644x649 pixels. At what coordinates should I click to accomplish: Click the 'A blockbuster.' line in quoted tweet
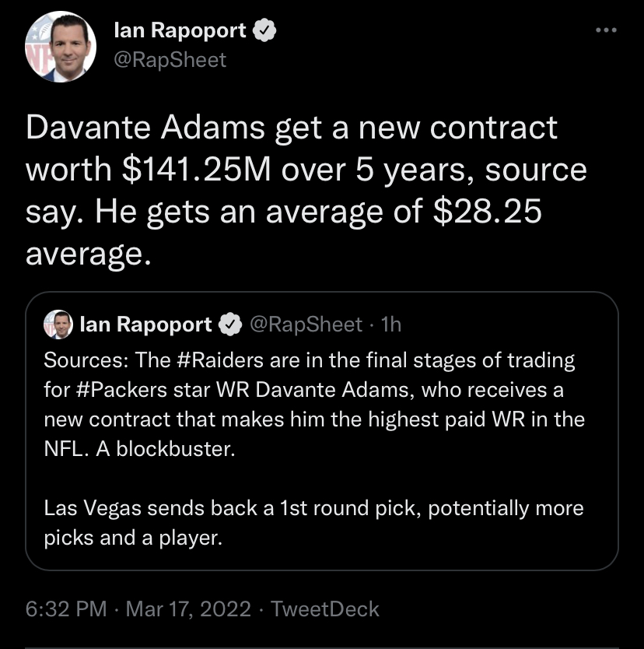coord(166,449)
